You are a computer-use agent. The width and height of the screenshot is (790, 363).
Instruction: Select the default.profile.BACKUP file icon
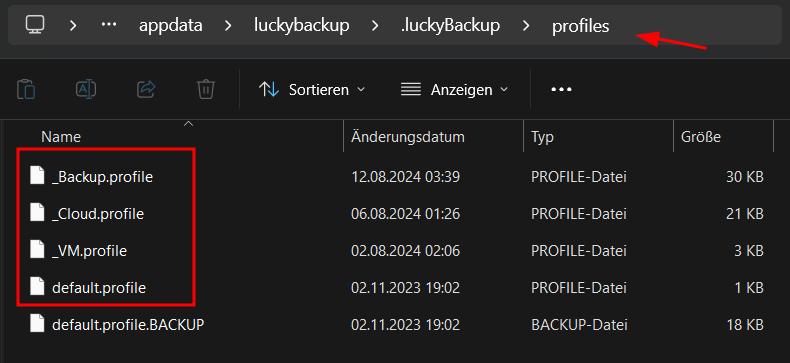pos(37,324)
